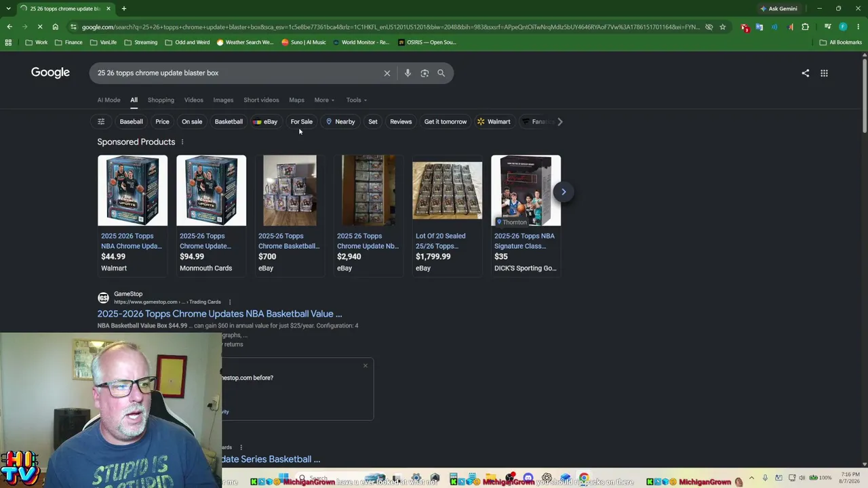The image size is (868, 488).
Task: Open the Odd and Weird bookmarks folder
Action: 187,42
